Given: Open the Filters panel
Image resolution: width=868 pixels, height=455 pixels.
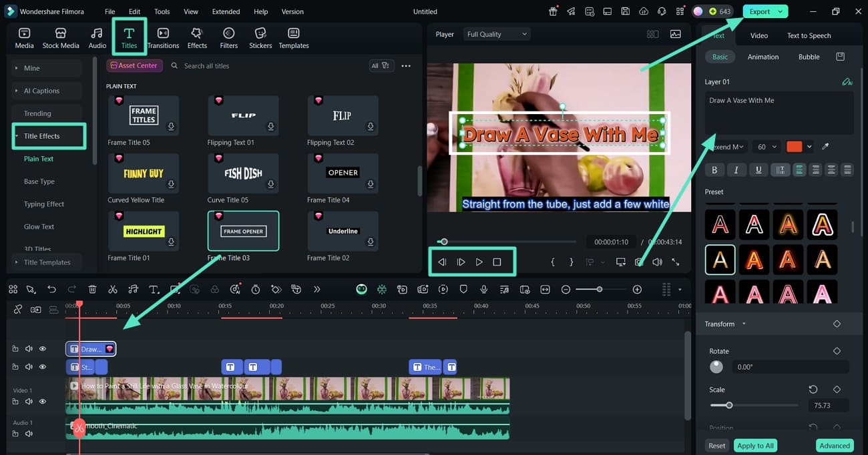Looking at the screenshot, I should click(229, 38).
